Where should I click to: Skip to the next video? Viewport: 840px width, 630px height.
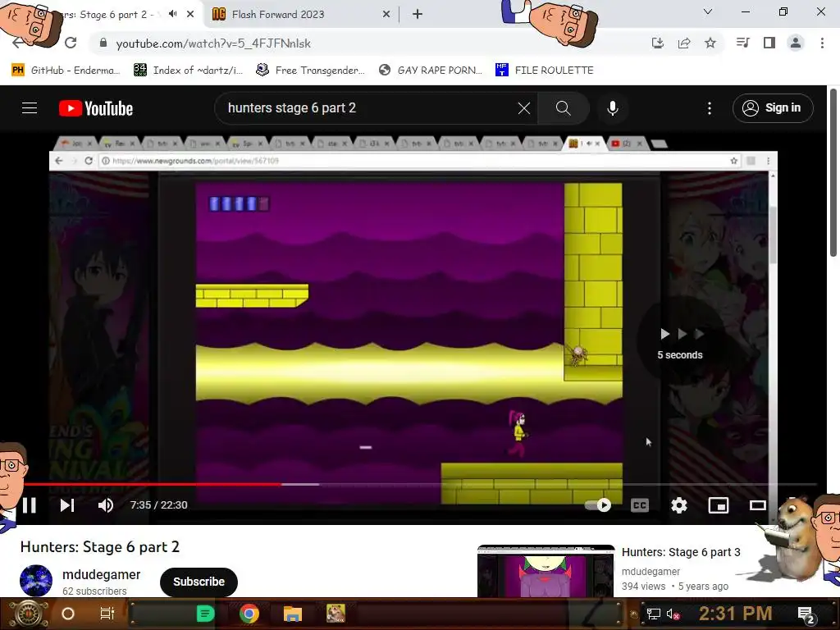click(x=67, y=505)
